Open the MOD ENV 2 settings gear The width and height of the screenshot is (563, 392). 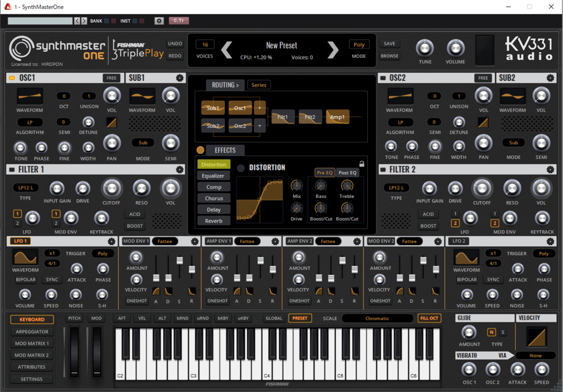tap(438, 241)
